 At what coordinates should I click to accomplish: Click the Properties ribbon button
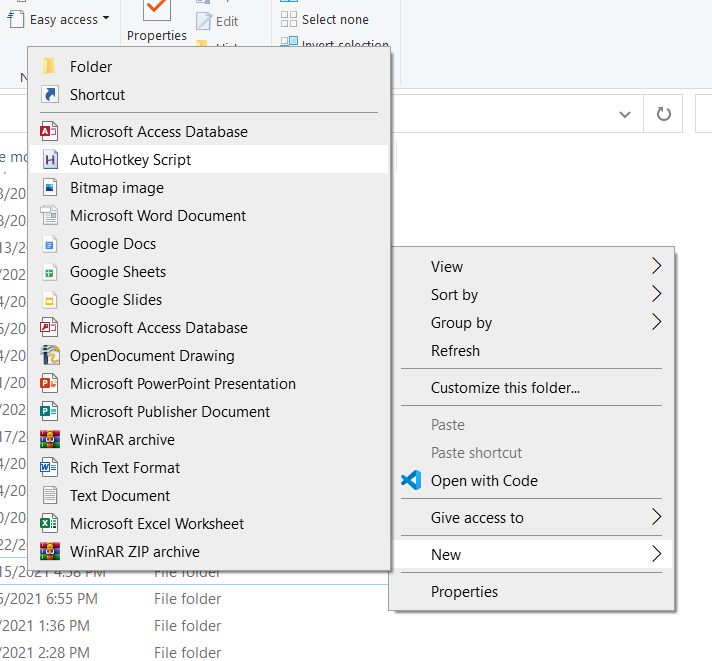tap(157, 21)
